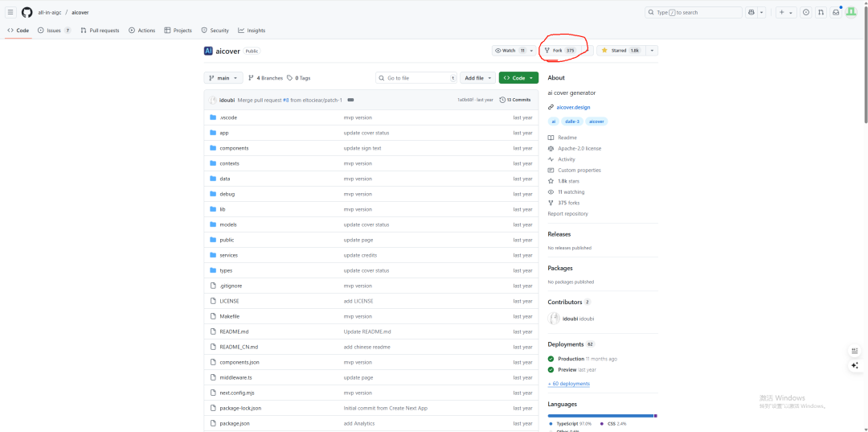Click the 13 Commits history link
The height and width of the screenshot is (432, 868).
point(515,100)
